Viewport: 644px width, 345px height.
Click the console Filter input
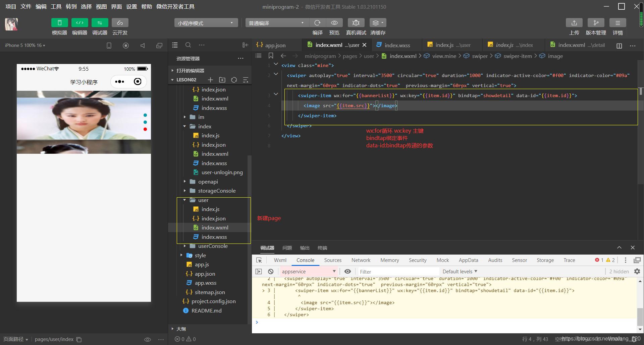398,272
